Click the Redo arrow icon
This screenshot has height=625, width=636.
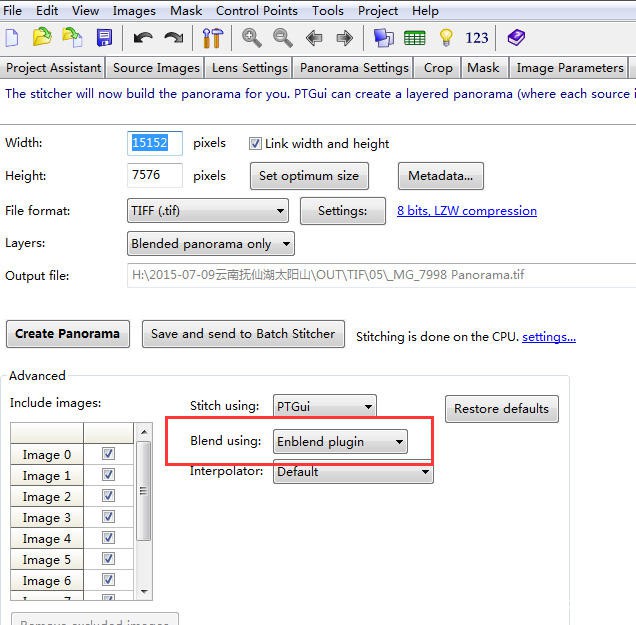[174, 38]
